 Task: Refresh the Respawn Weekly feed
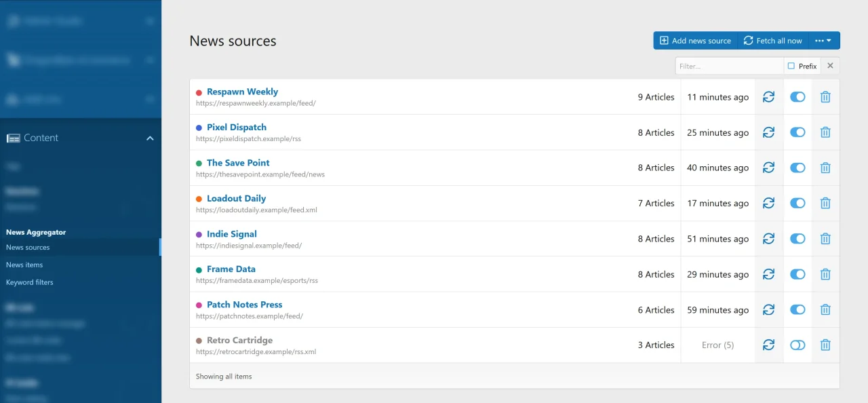768,97
